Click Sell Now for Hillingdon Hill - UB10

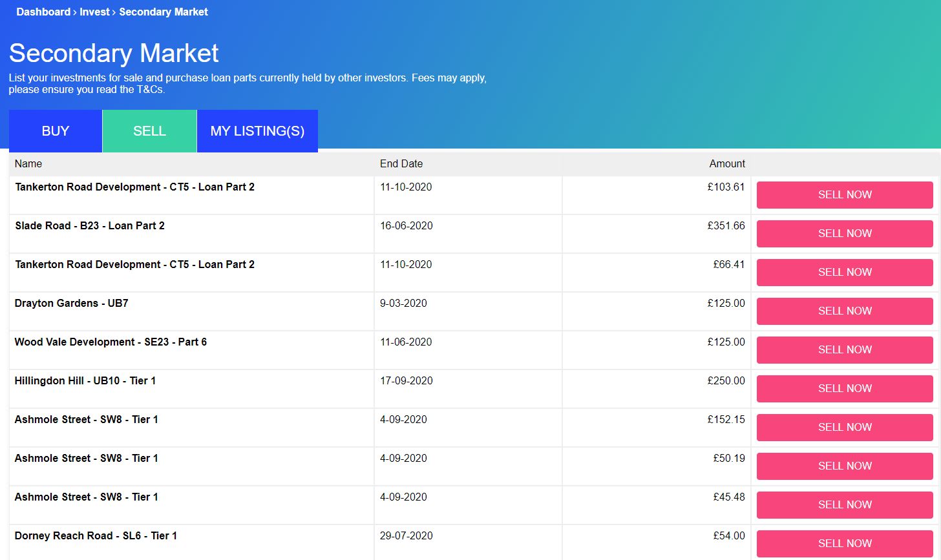click(x=845, y=389)
